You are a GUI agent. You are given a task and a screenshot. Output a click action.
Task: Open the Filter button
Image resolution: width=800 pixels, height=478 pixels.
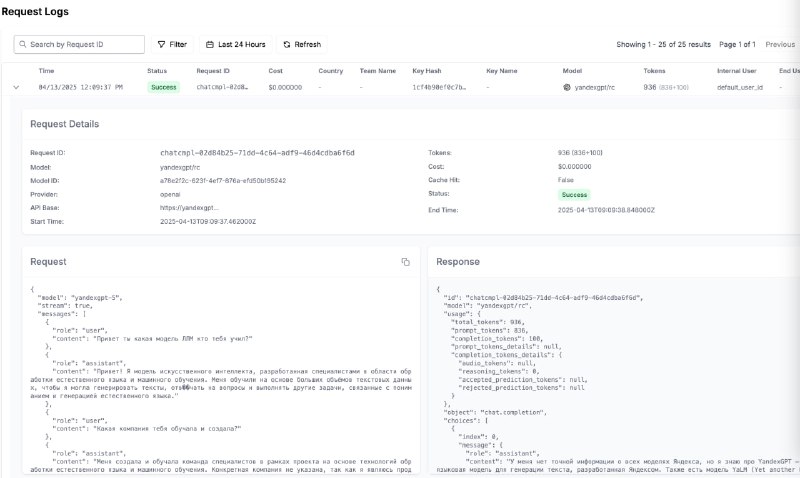(x=172, y=44)
